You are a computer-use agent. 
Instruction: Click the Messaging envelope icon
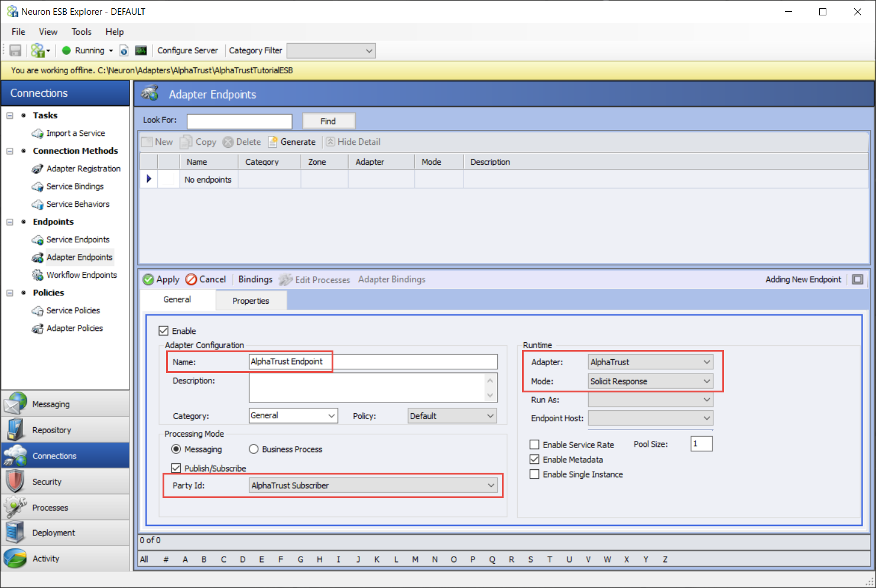click(x=15, y=404)
